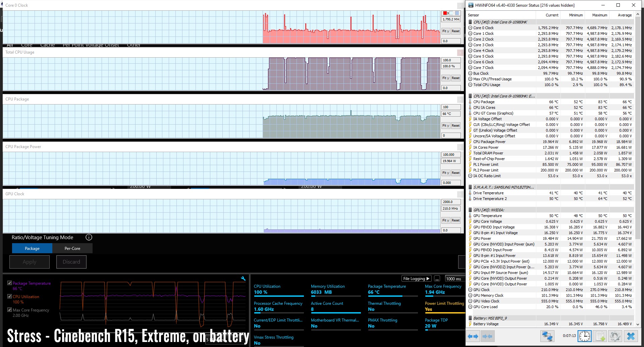Switch to Per-Core tuning mode

pyautogui.click(x=72, y=249)
